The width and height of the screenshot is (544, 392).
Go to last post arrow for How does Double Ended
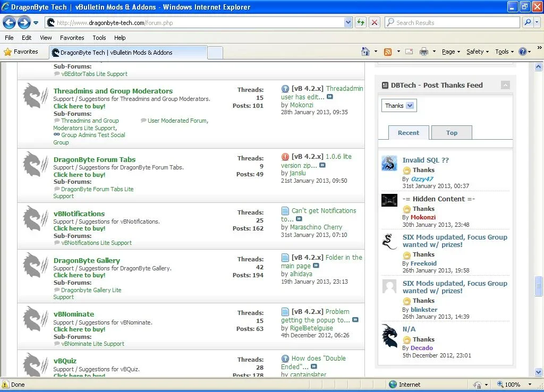pos(313,367)
